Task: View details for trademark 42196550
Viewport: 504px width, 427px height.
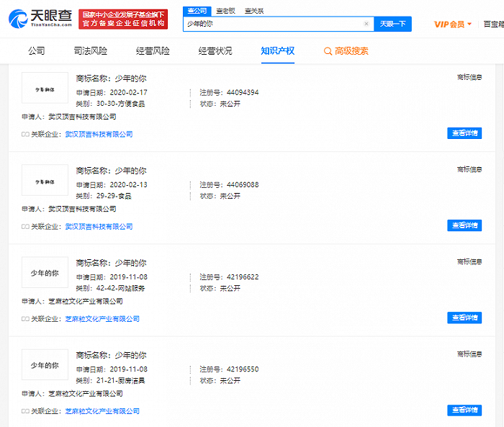Action: point(464,410)
